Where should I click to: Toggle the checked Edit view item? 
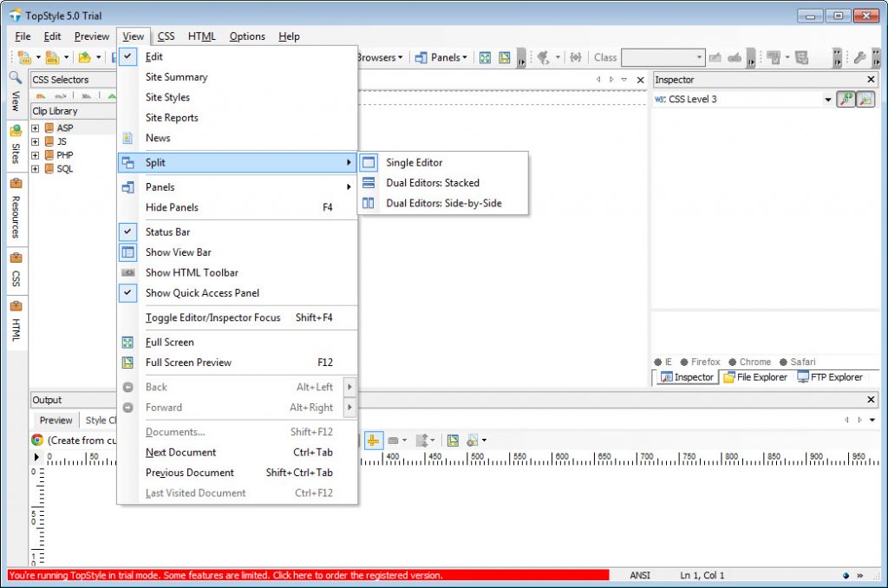[128, 56]
